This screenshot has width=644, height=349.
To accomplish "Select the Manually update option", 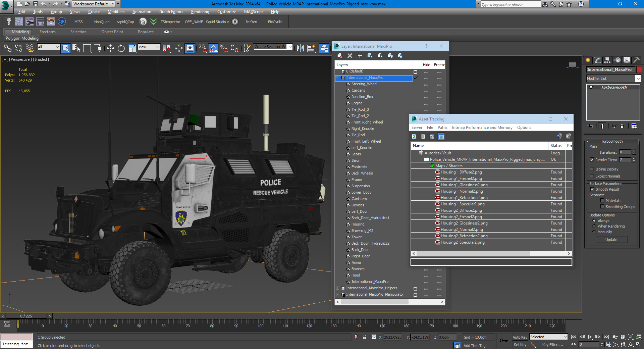I will (x=594, y=232).
